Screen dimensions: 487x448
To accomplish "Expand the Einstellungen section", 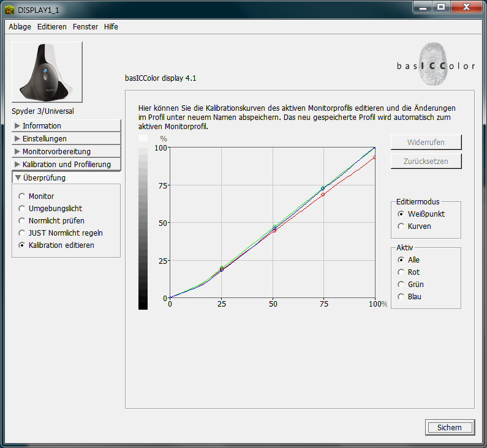I will click(x=44, y=138).
